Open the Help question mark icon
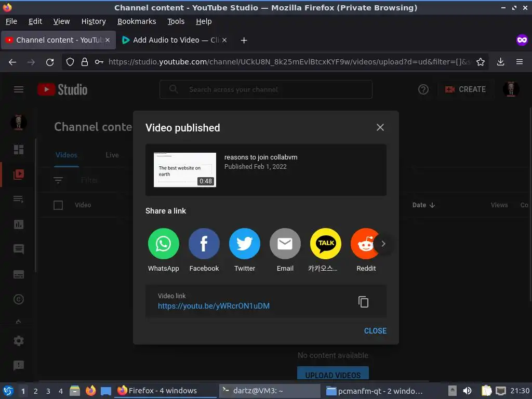Image resolution: width=532 pixels, height=399 pixels. (423, 89)
